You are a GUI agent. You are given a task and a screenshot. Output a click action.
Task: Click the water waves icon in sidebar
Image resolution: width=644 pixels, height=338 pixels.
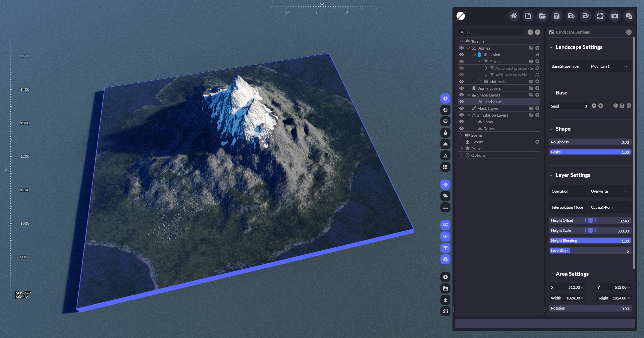click(445, 207)
